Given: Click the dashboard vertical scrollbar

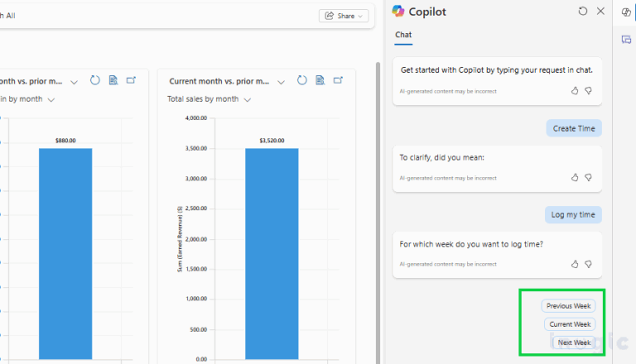Looking at the screenshot, I should pyautogui.click(x=378, y=213).
